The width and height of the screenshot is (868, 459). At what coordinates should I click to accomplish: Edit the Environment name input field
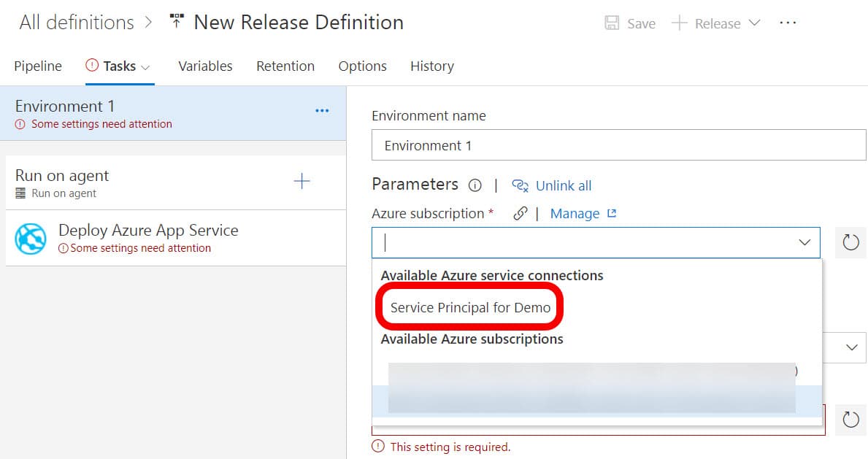[618, 145]
